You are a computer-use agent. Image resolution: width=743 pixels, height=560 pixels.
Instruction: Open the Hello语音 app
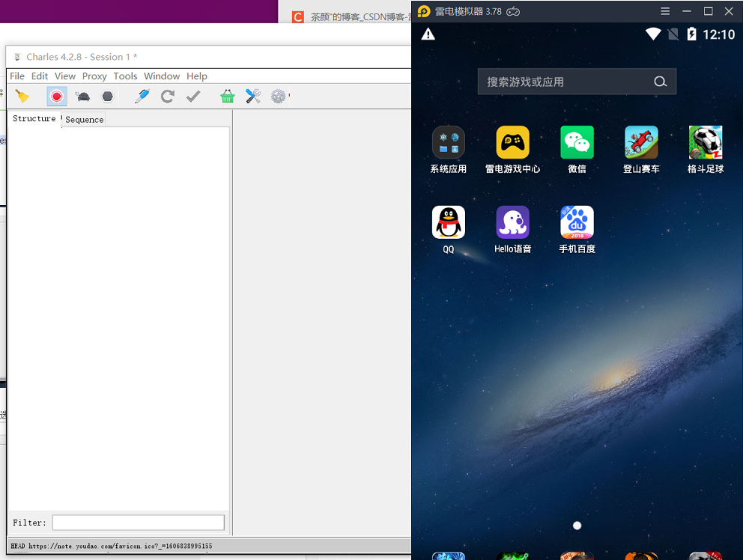pos(513,222)
